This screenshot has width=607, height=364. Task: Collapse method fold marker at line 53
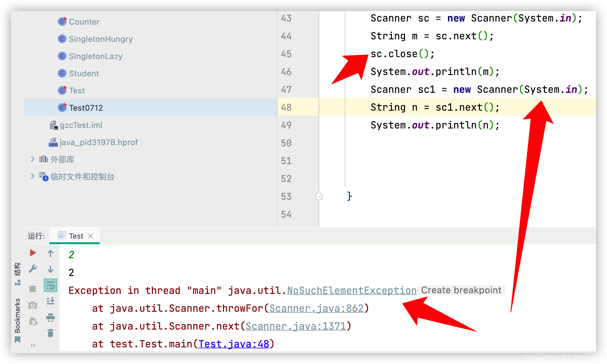319,196
